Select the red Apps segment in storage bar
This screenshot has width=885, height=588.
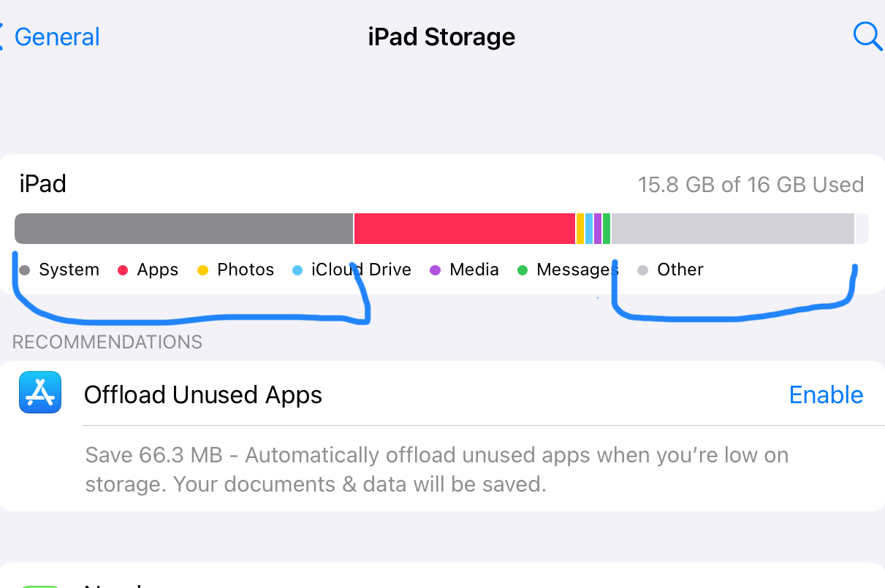pos(464,229)
